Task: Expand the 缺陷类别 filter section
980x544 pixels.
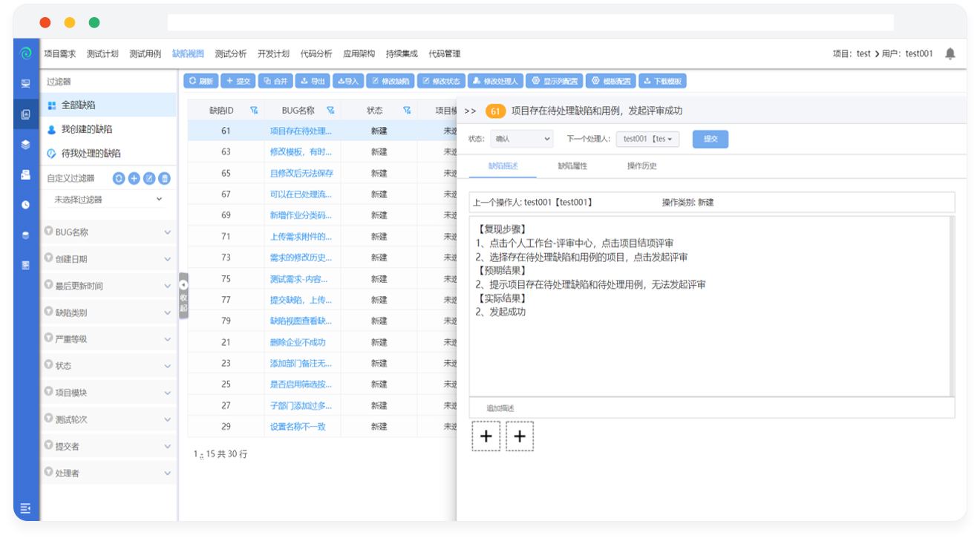Action: click(x=108, y=312)
